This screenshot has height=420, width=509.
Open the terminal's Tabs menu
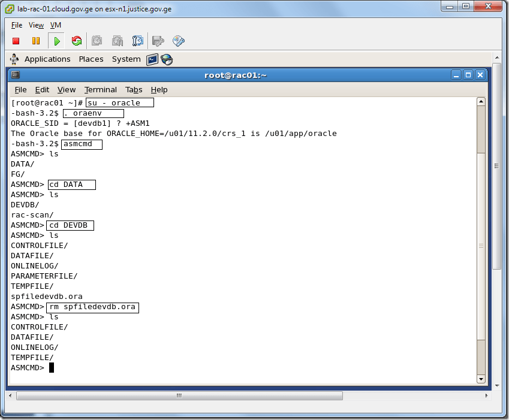(x=134, y=90)
